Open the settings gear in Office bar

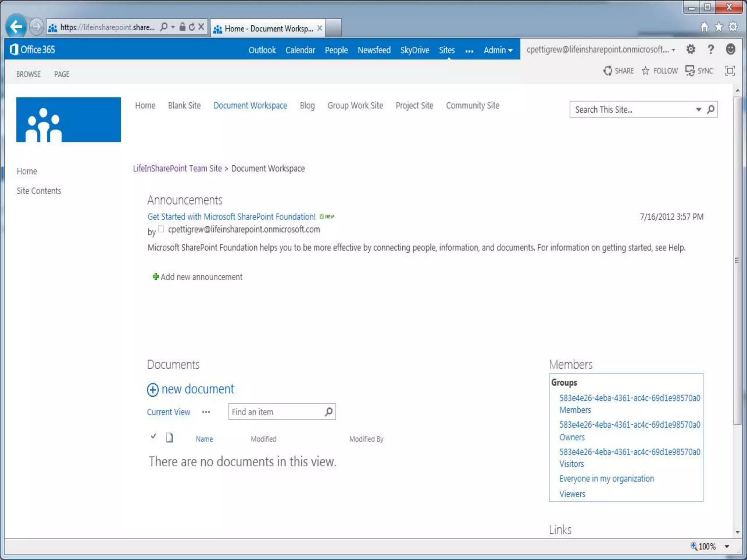click(x=690, y=49)
